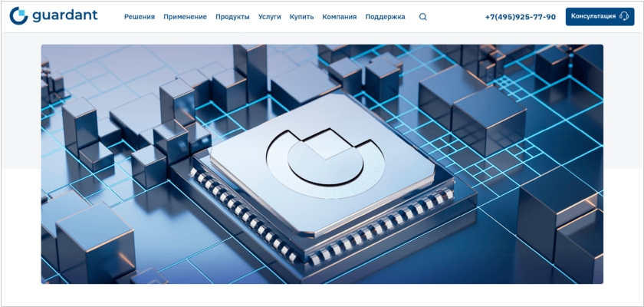Click the Консультация button
This screenshot has height=307, width=644.
tap(600, 16)
